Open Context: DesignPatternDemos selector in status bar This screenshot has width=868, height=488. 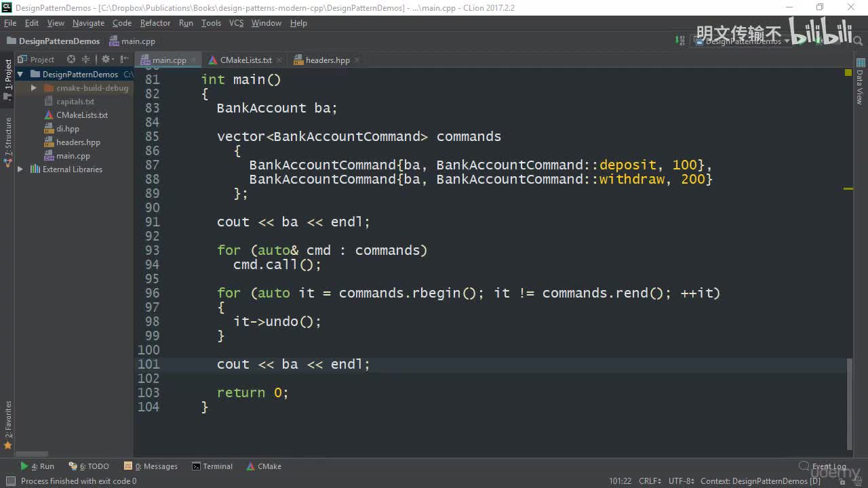[760, 481]
